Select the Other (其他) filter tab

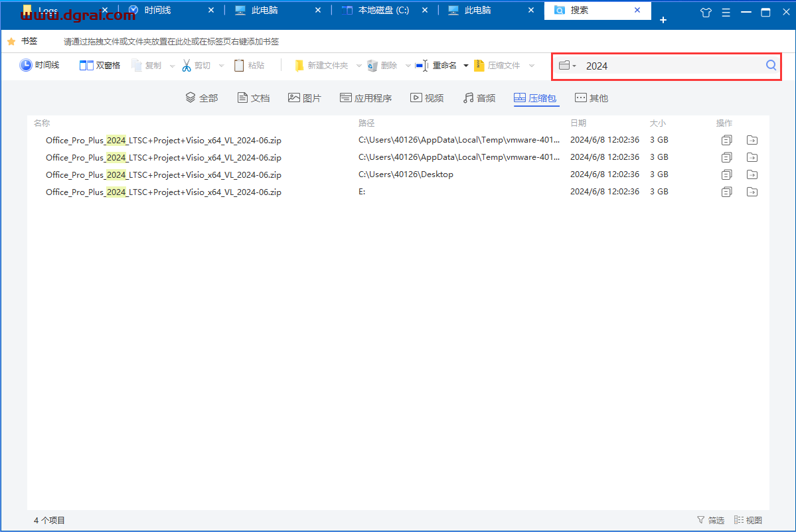pyautogui.click(x=592, y=98)
